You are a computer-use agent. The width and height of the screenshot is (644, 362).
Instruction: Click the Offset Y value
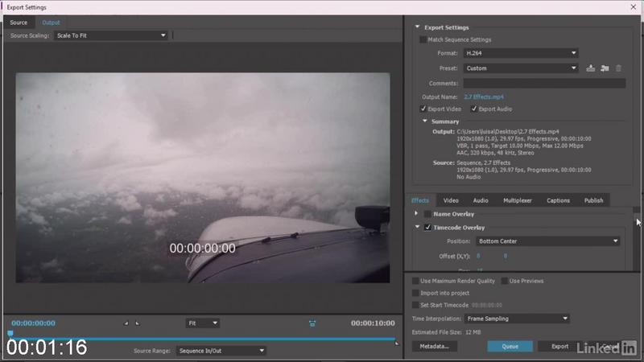(506, 256)
